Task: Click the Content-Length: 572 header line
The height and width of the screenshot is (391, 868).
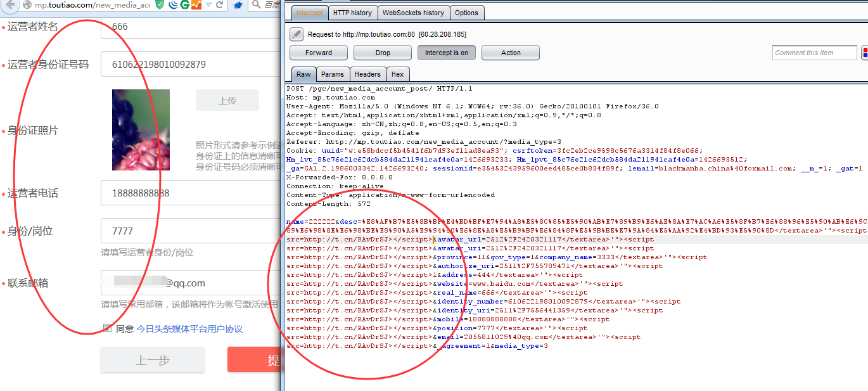Action: [328, 204]
